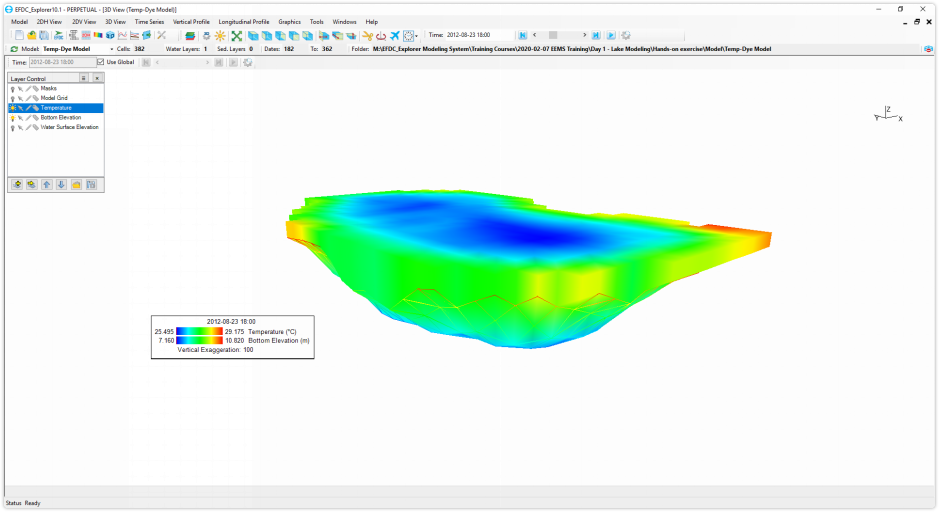Open the Layer Control panel options menu

coord(84,78)
